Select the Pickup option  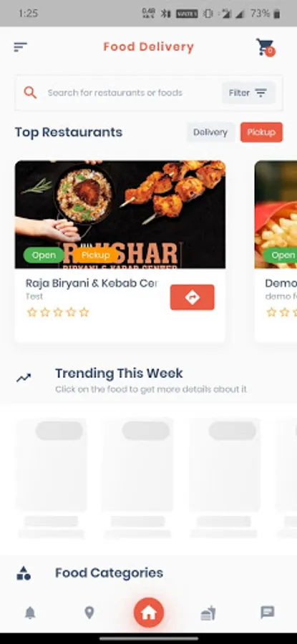(x=262, y=132)
